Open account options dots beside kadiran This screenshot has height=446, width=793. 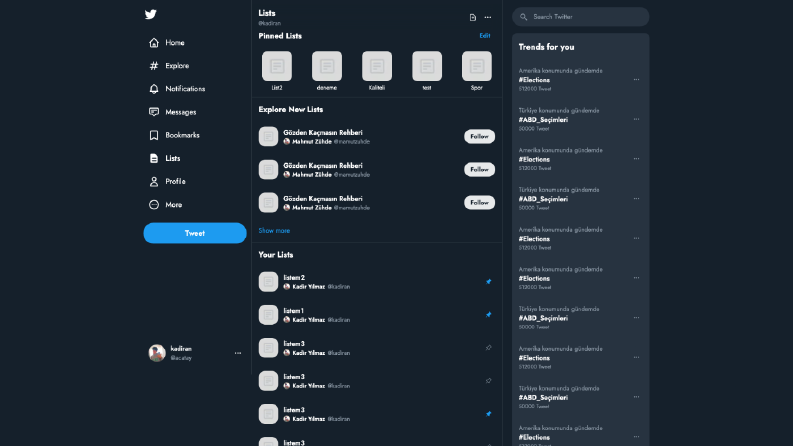[x=238, y=353]
